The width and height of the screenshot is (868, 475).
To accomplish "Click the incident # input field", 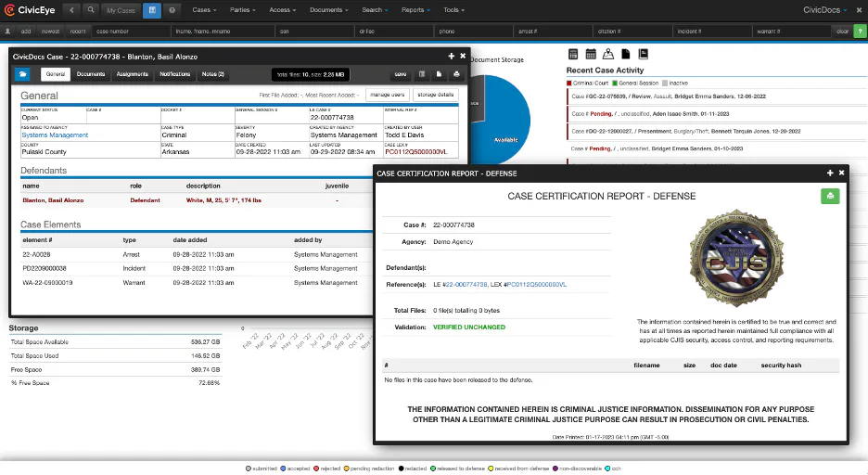I will pyautogui.click(x=713, y=32).
